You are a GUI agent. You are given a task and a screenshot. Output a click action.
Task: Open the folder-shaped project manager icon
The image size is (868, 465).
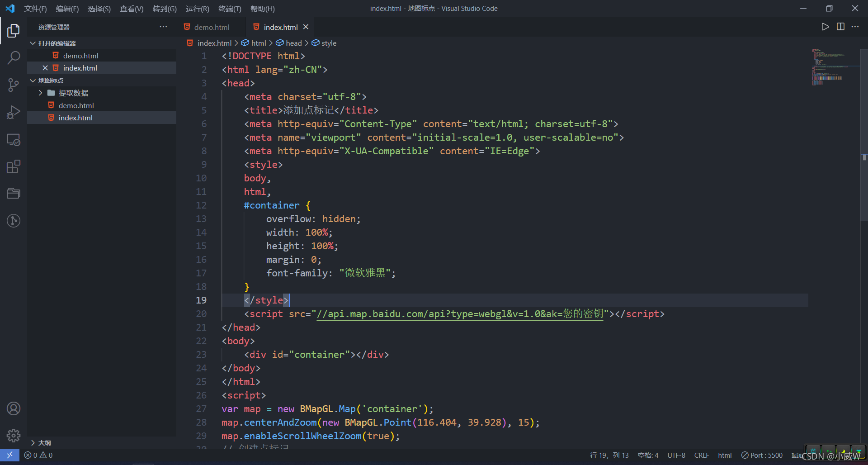tap(14, 194)
